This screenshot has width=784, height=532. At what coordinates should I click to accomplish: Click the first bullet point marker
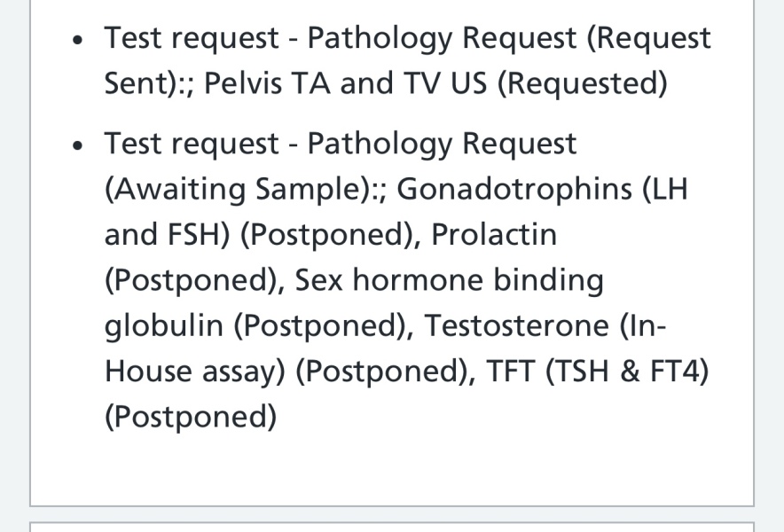click(81, 40)
